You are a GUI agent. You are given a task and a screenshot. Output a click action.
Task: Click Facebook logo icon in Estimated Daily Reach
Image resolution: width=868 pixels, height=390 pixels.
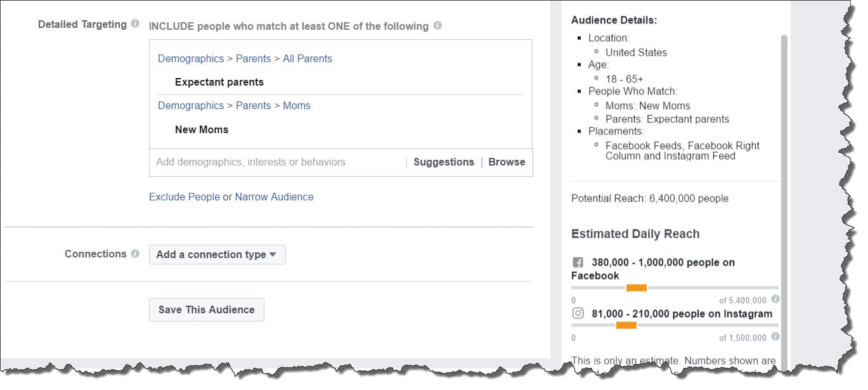click(578, 262)
